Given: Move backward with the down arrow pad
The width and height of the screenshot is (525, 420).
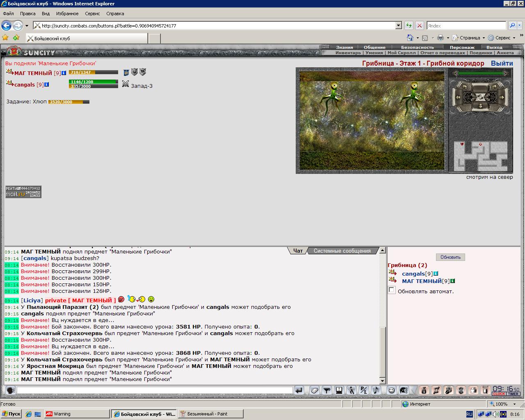Looking at the screenshot, I should (x=480, y=107).
